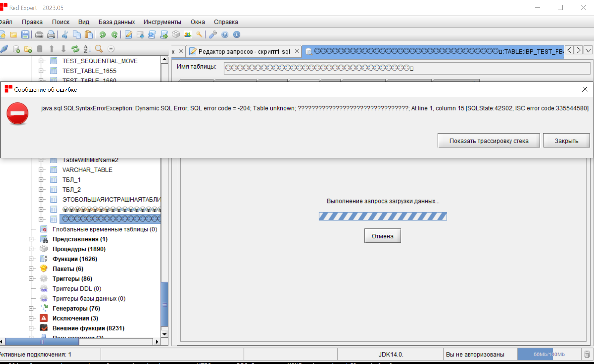594x364 pixels.
Task: Click the users group icon in toolbar
Action: click(x=188, y=35)
